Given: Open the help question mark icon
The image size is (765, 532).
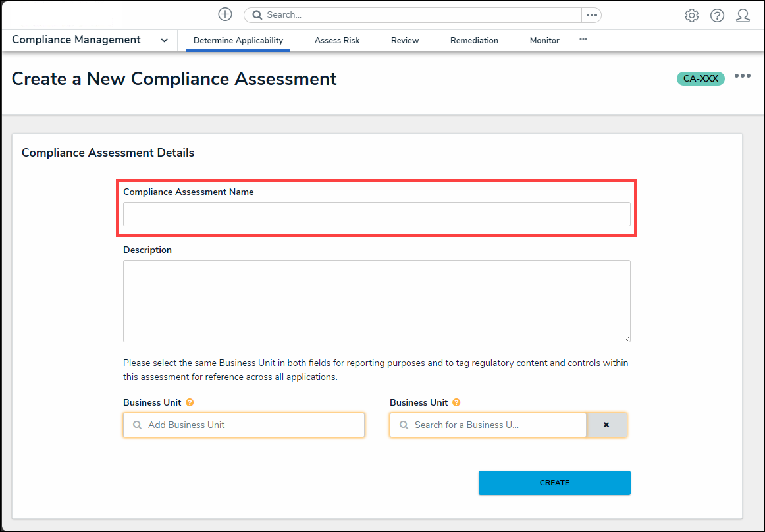Looking at the screenshot, I should point(717,16).
